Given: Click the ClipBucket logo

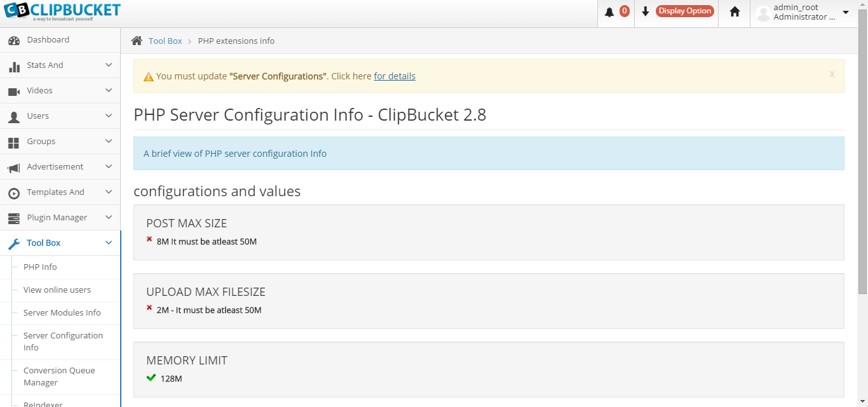Looking at the screenshot, I should pyautogui.click(x=62, y=11).
